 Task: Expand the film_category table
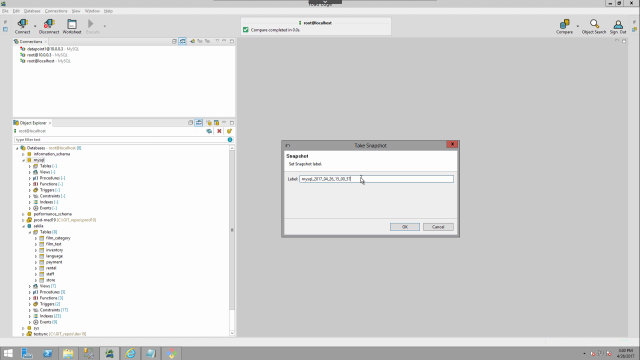tap(36, 238)
